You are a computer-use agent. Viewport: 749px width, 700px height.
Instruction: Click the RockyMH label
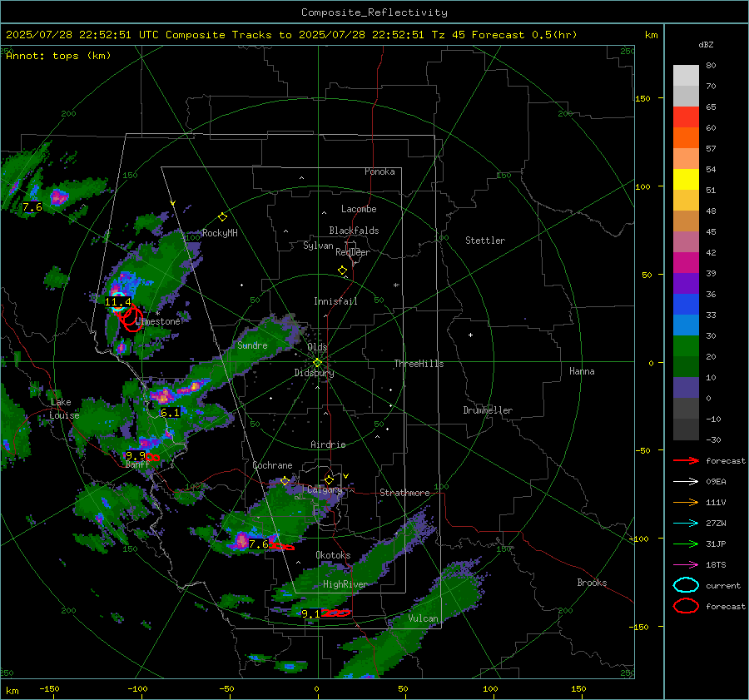(x=220, y=233)
